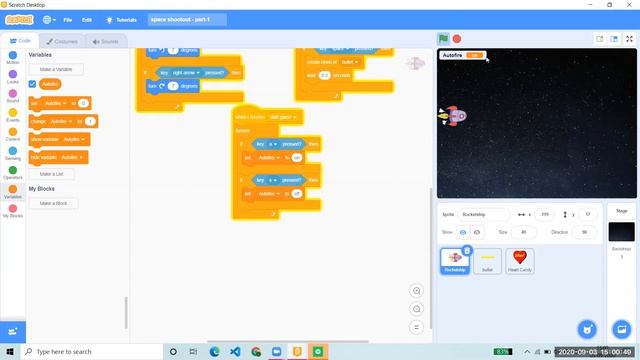Switch to small stage layout

point(600,39)
